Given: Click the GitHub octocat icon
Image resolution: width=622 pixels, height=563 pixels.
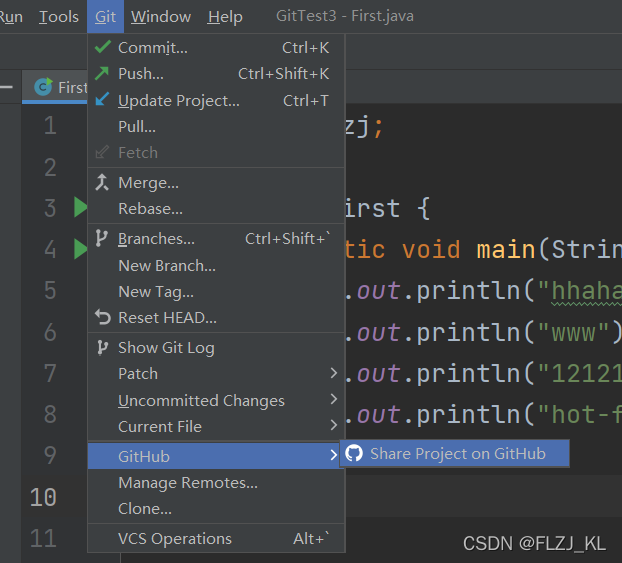Looking at the screenshot, I should [x=354, y=453].
